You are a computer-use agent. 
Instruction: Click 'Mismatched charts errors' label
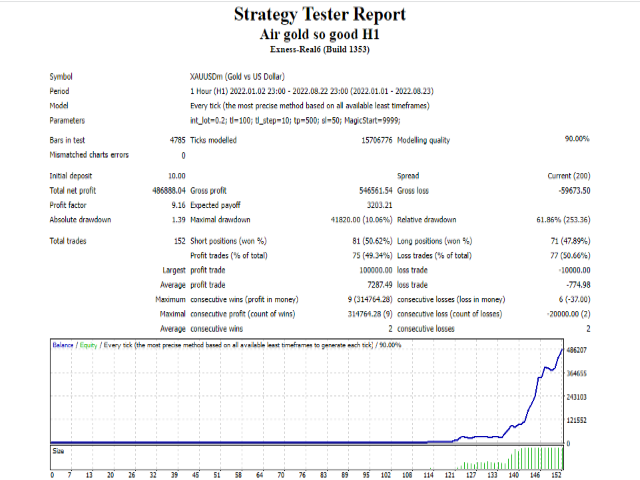click(89, 155)
